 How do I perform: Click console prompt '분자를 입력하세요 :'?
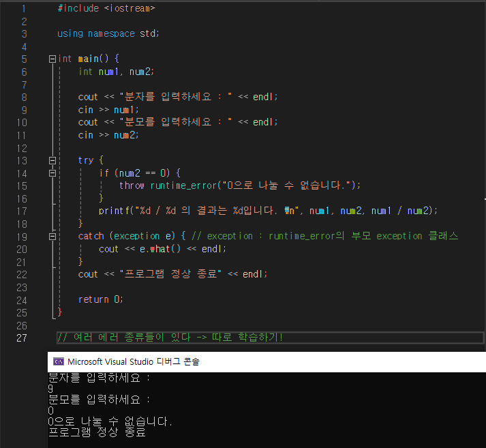click(100, 378)
